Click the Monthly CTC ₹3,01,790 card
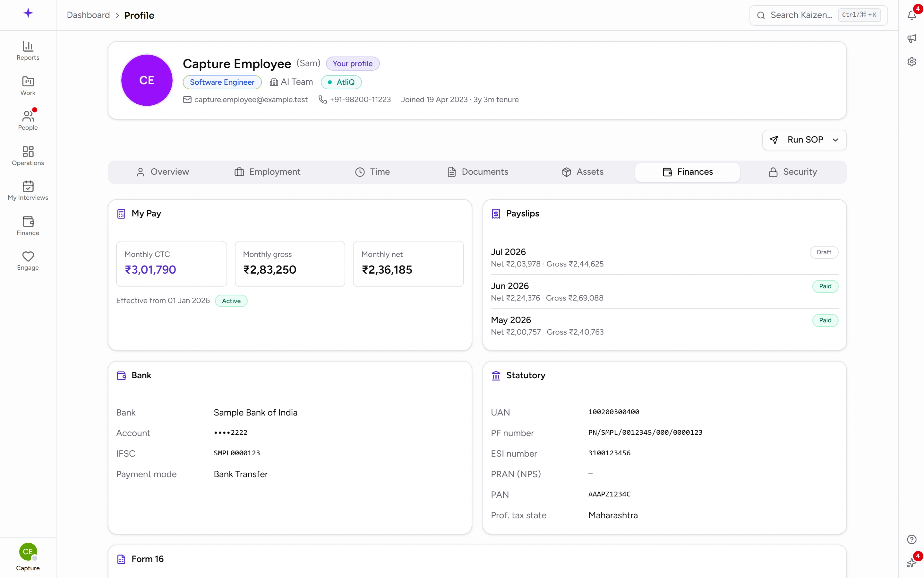This screenshot has height=578, width=924. pyautogui.click(x=171, y=264)
